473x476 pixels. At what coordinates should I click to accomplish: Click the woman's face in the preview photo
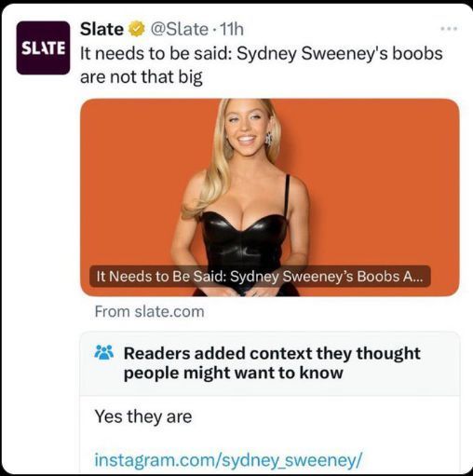(x=246, y=128)
